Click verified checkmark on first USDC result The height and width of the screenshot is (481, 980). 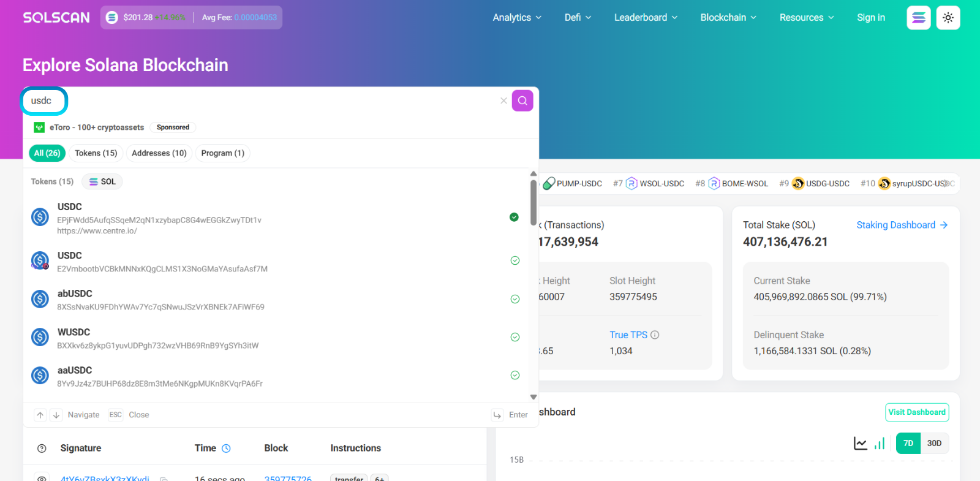pyautogui.click(x=514, y=217)
